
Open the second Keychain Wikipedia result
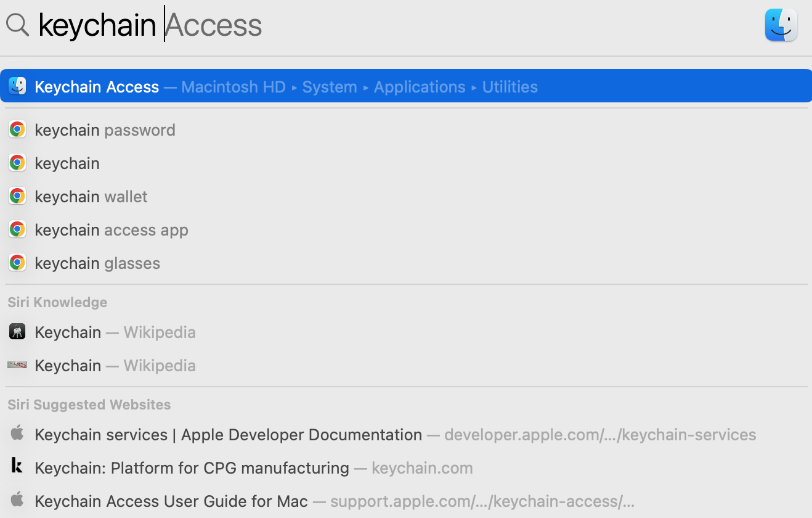(406, 366)
